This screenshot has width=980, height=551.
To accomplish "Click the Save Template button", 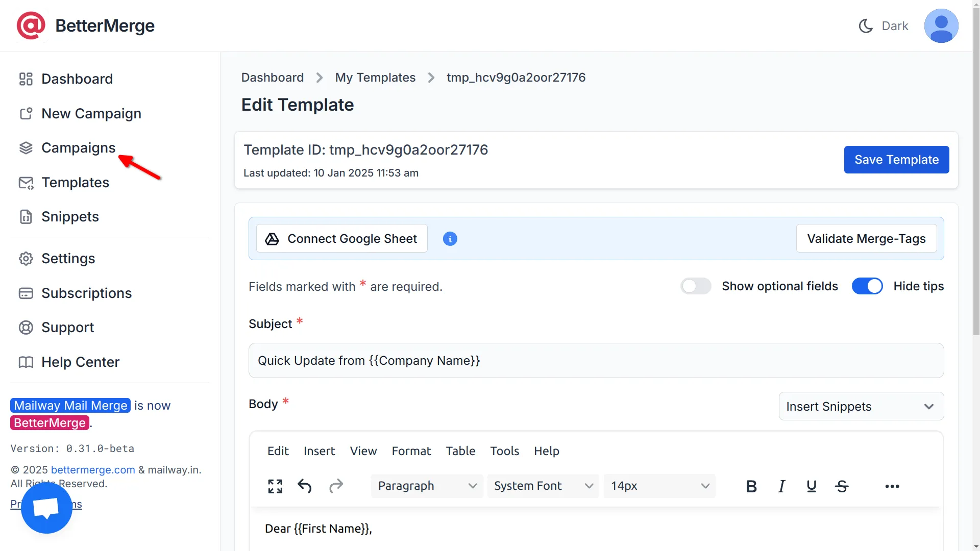I will point(896,159).
